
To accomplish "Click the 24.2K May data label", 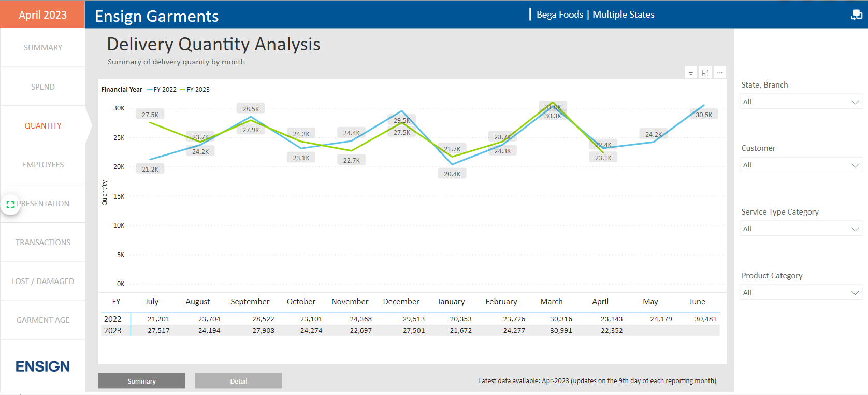I will [x=654, y=134].
